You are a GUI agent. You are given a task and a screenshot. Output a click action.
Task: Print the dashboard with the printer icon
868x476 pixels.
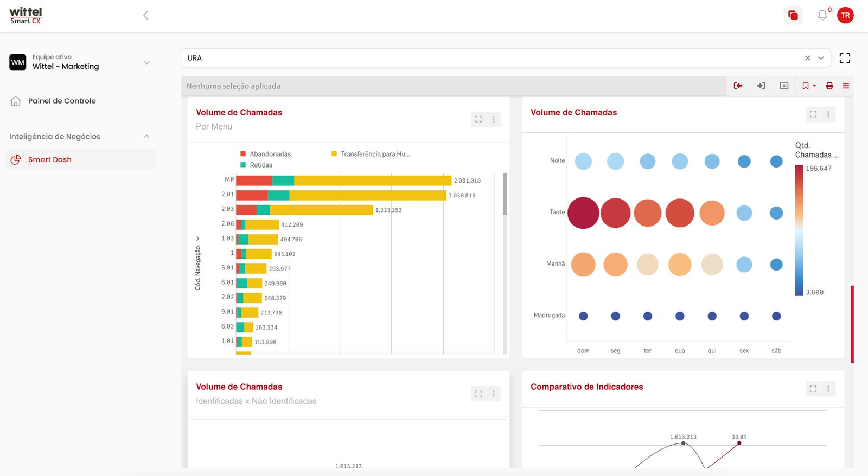(829, 86)
